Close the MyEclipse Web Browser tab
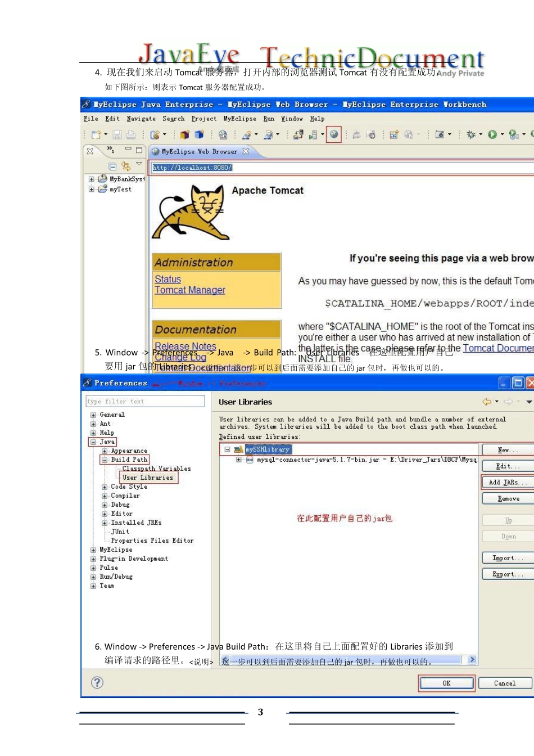This screenshot has width=534, height=756. (x=246, y=151)
